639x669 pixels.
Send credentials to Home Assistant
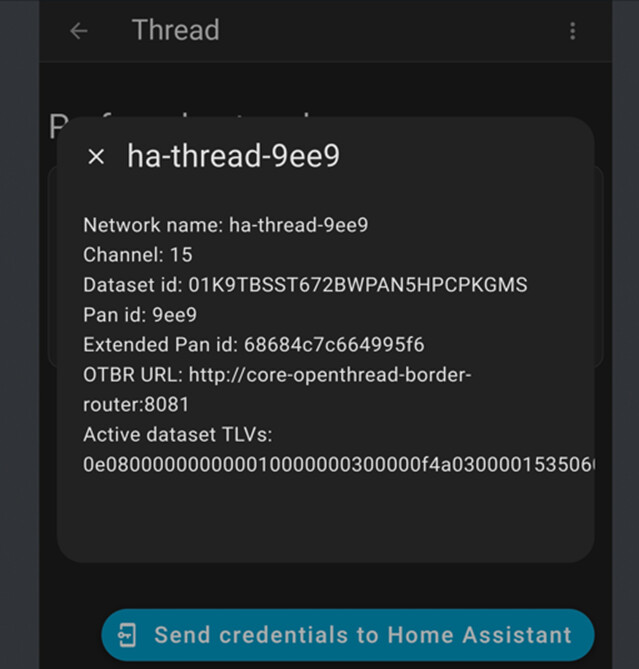[362, 636]
